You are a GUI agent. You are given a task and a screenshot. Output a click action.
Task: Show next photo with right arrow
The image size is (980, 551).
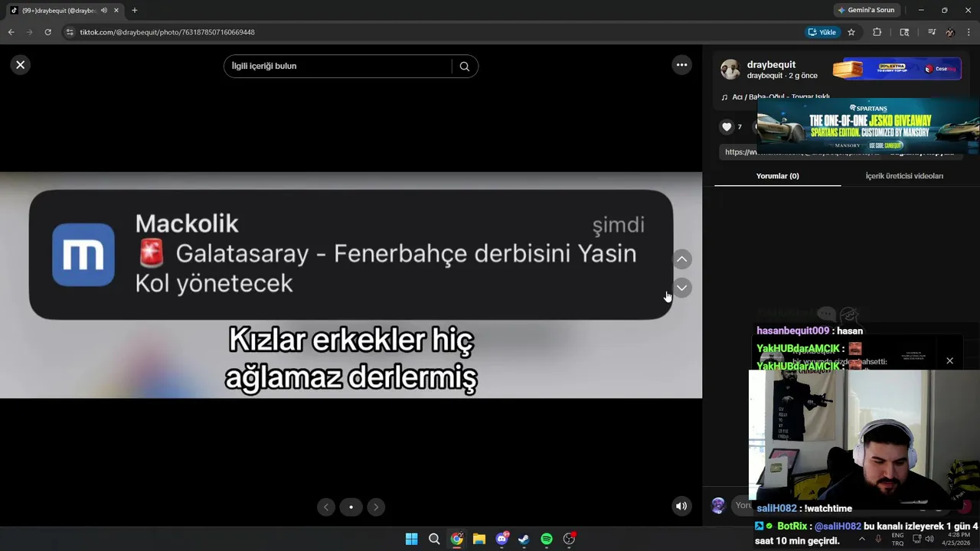click(375, 507)
